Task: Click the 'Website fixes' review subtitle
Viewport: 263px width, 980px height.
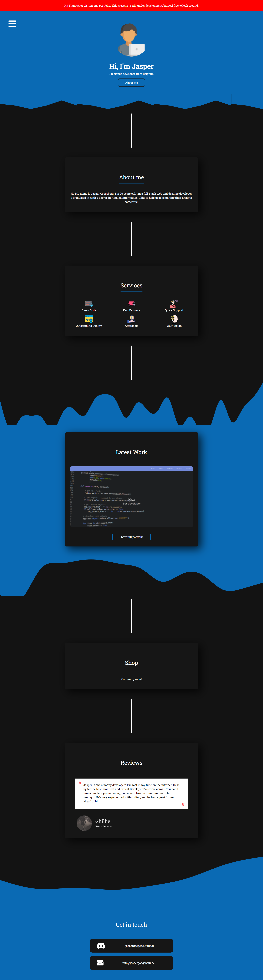Action: (x=104, y=826)
